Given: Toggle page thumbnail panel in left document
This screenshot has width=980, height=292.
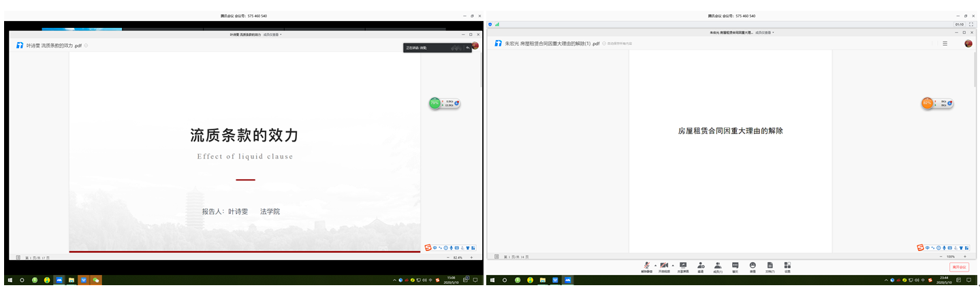Looking at the screenshot, I should tap(18, 257).
